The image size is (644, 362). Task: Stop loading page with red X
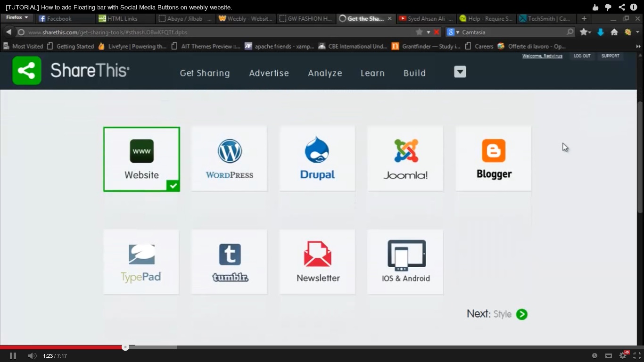(x=437, y=32)
